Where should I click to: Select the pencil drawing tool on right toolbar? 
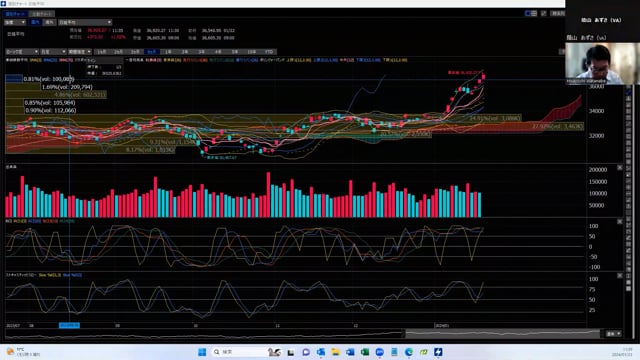point(629,93)
